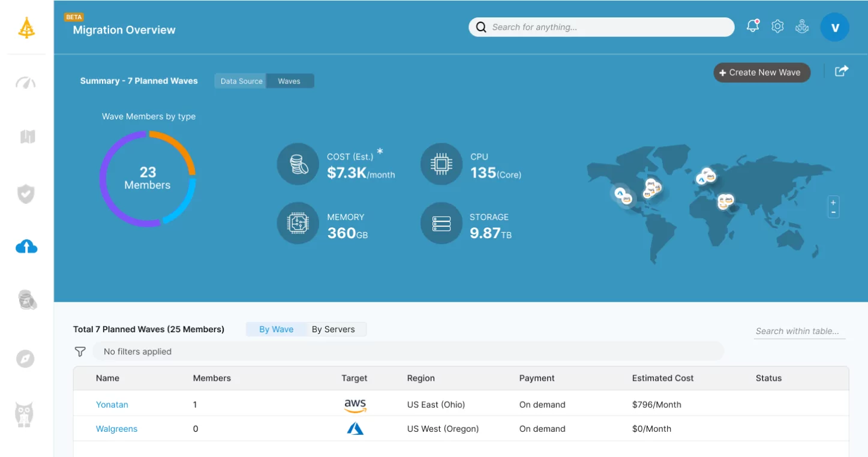Zoom in the map with plus button
Screen dimensions: 868x457
833,203
